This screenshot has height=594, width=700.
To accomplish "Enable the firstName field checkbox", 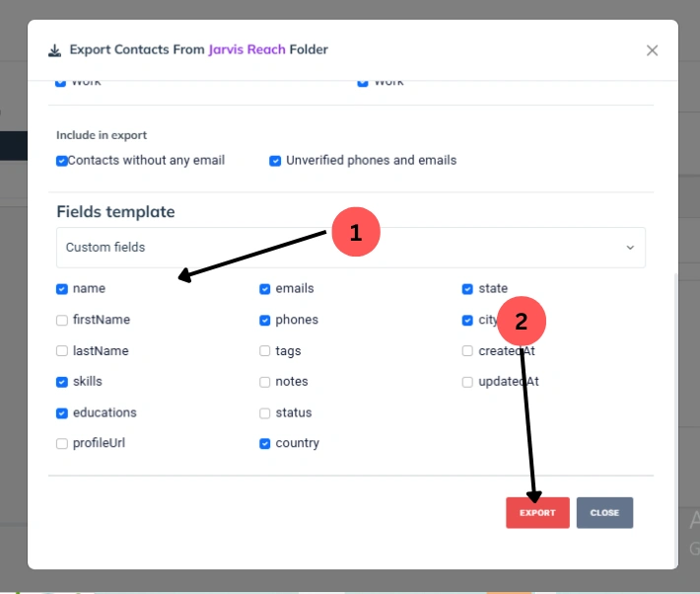I will pos(62,320).
